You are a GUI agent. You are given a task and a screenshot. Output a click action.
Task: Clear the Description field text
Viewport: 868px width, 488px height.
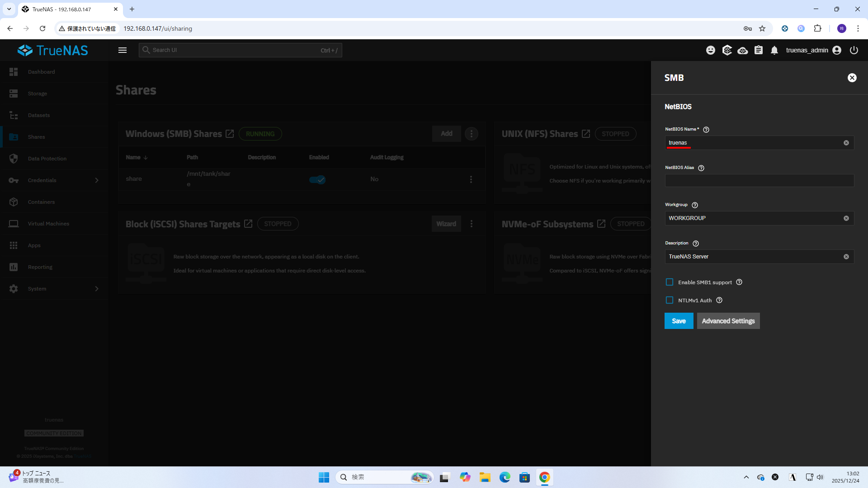coord(846,257)
